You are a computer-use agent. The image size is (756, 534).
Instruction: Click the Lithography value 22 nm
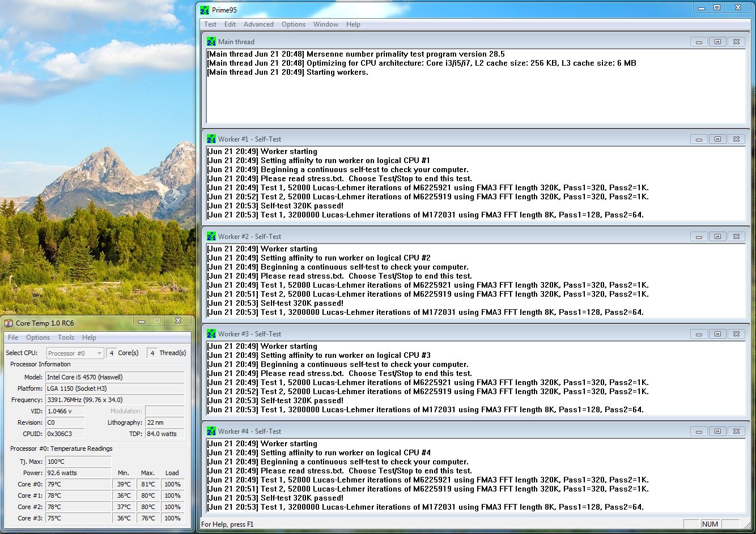click(x=164, y=422)
